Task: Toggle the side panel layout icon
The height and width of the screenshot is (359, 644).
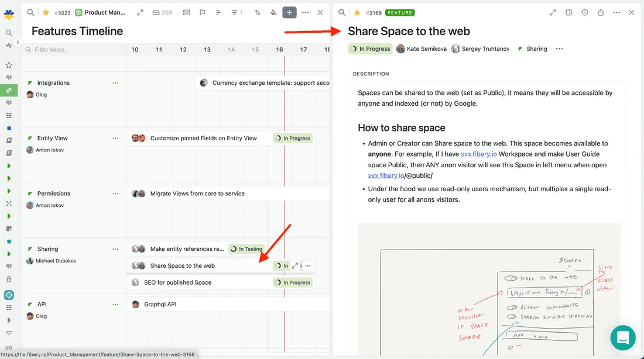Action: coord(569,12)
